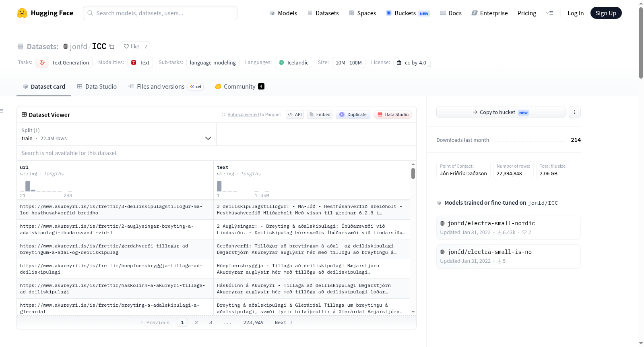Open the Files and versions tab
Image resolution: width=644 pixels, height=347 pixels.
tap(166, 86)
